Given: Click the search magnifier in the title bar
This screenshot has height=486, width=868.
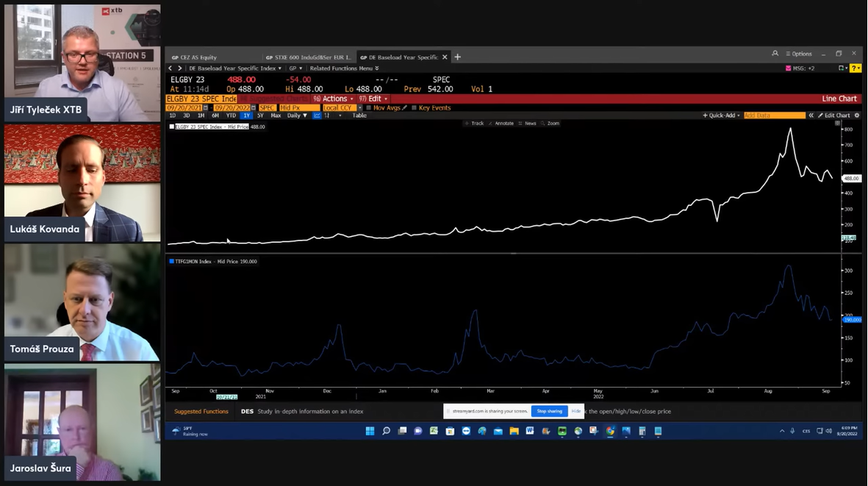Looking at the screenshot, I should pos(775,54).
